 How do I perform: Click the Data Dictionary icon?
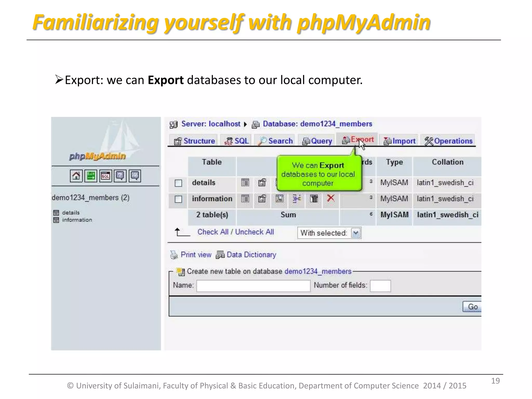(220, 255)
